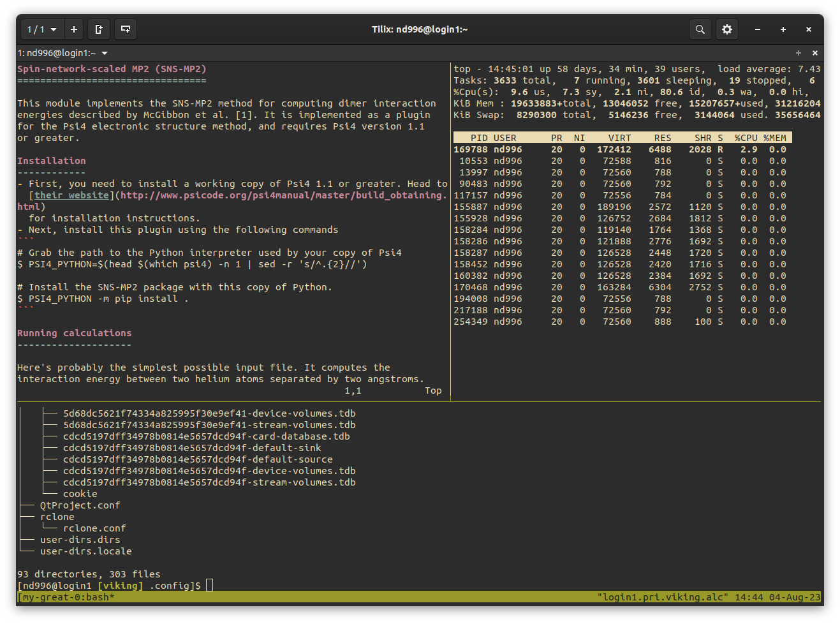Click the add terminal right icon
This screenshot has height=624, width=840.
click(99, 29)
